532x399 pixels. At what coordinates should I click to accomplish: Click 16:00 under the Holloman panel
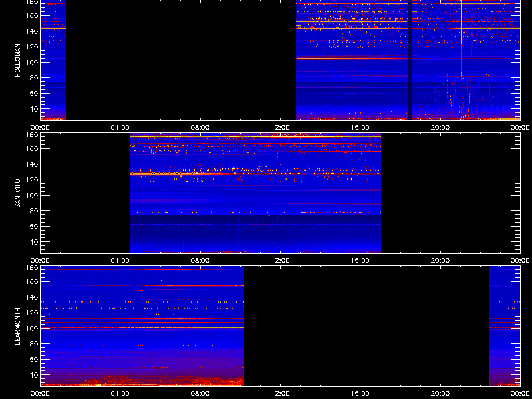360,128
